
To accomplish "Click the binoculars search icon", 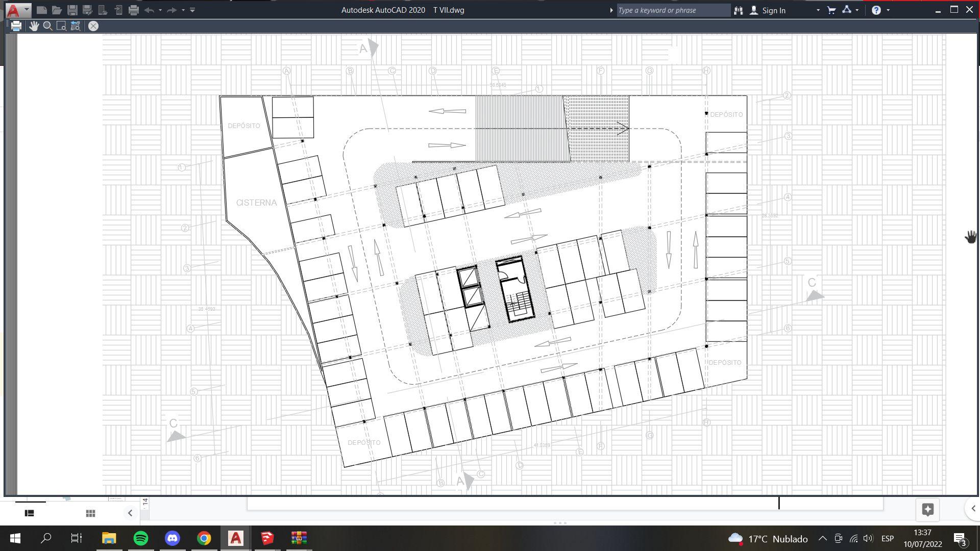I will tap(738, 10).
